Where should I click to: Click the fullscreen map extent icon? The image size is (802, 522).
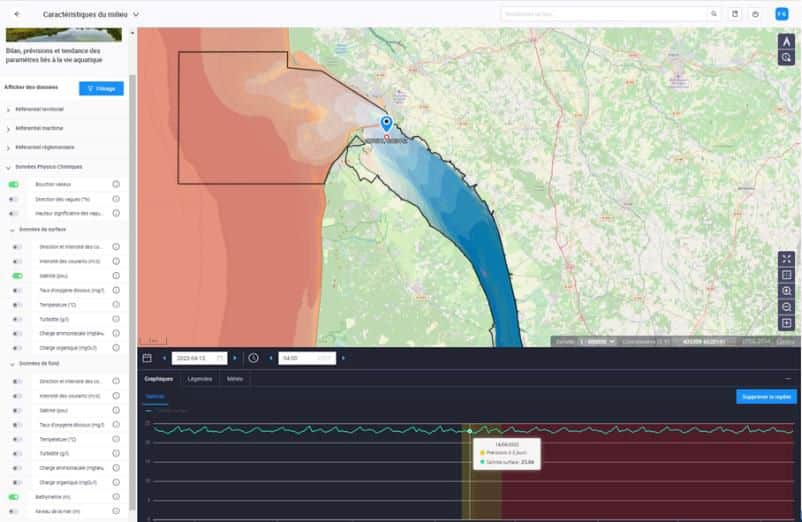786,258
